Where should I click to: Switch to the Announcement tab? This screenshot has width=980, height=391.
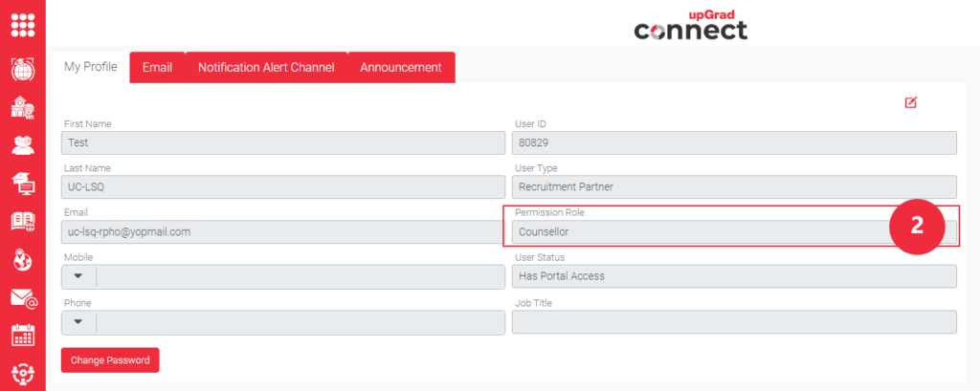click(400, 68)
